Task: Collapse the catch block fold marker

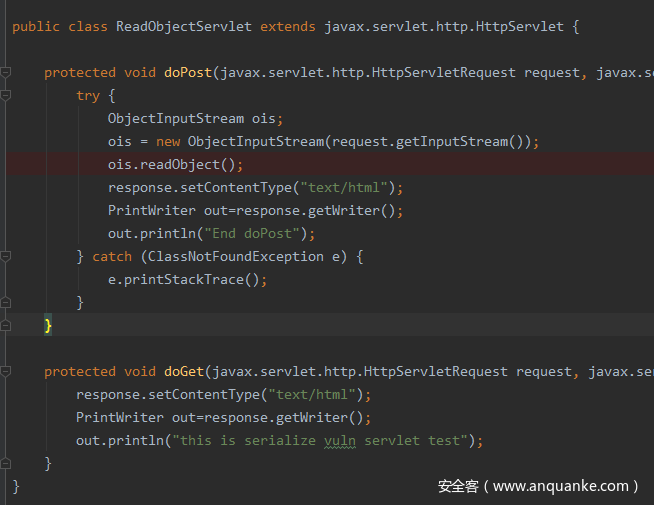Action: [6, 257]
